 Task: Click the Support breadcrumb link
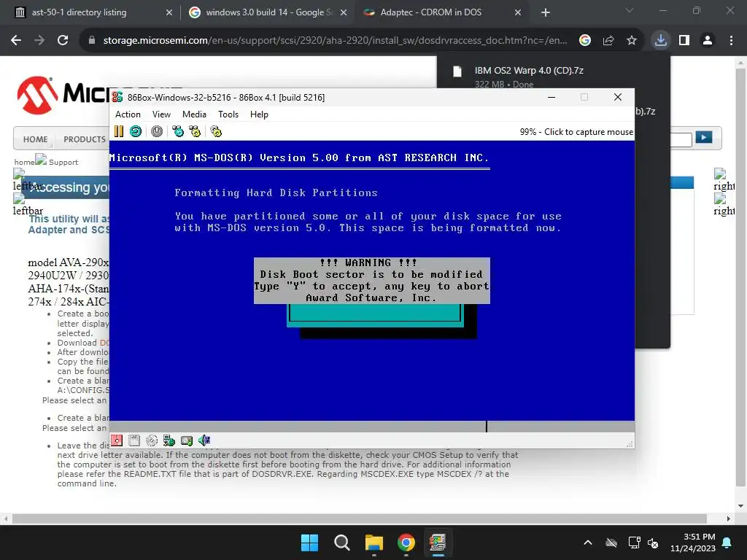[63, 162]
